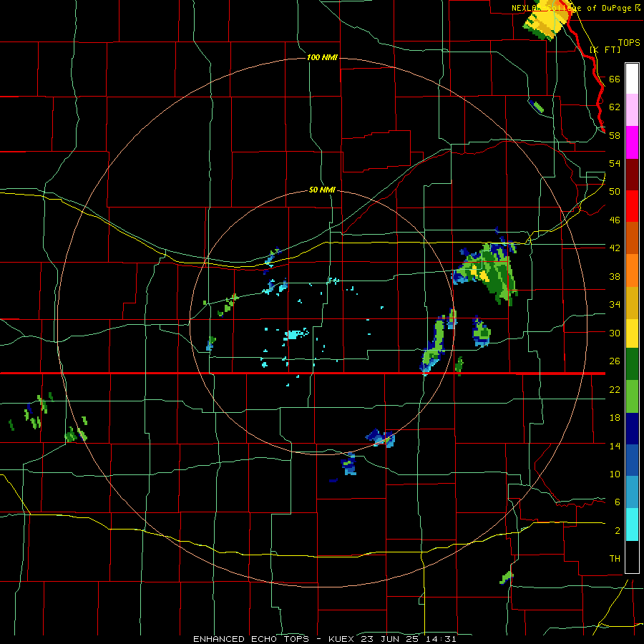644x644 pixels.
Task: Click the 50 NMI range ring label
Action: pyautogui.click(x=322, y=190)
